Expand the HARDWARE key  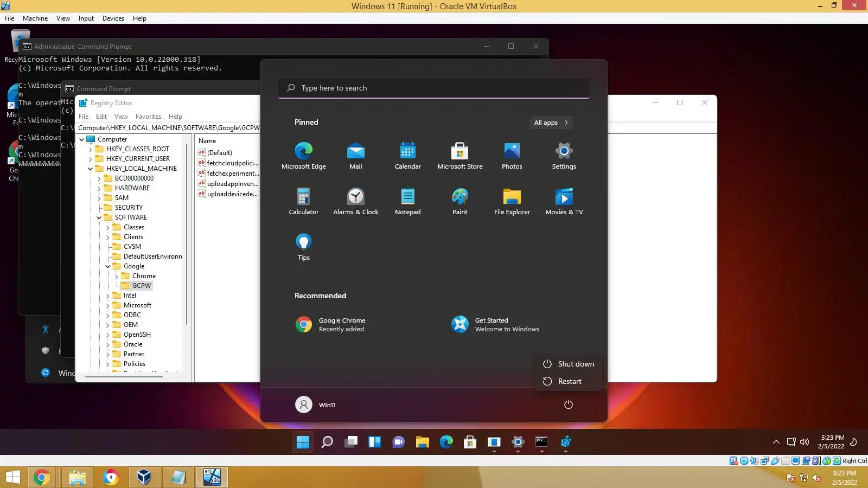pos(99,188)
